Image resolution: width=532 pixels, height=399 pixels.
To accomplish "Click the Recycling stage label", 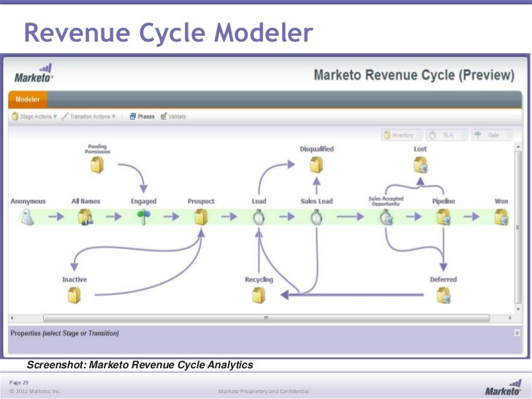I will pos(259,280).
